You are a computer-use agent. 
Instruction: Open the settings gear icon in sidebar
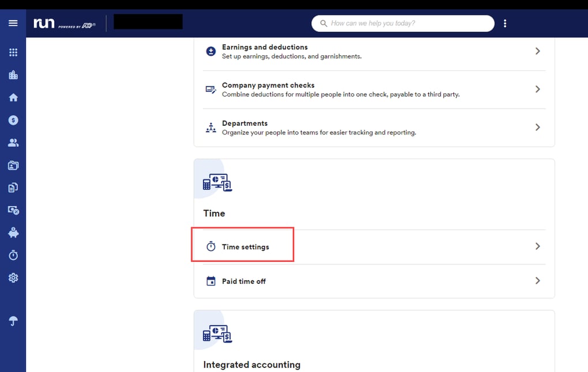point(13,278)
